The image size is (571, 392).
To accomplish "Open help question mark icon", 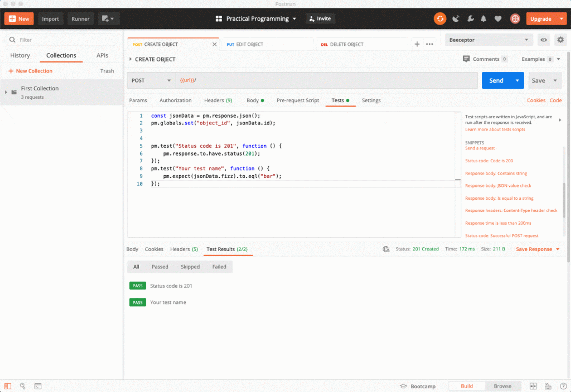I will pos(563,386).
